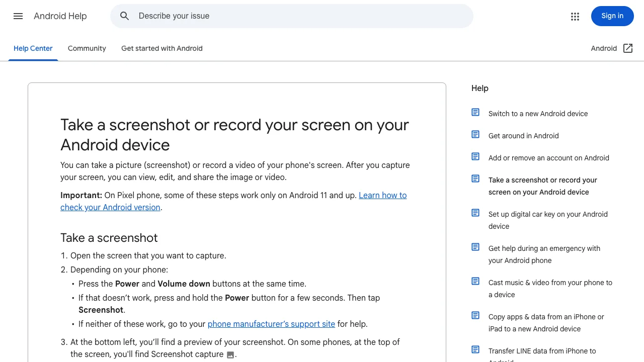Open Take a screenshot or record sidebar link
This screenshot has height=362, width=644.
[543, 186]
